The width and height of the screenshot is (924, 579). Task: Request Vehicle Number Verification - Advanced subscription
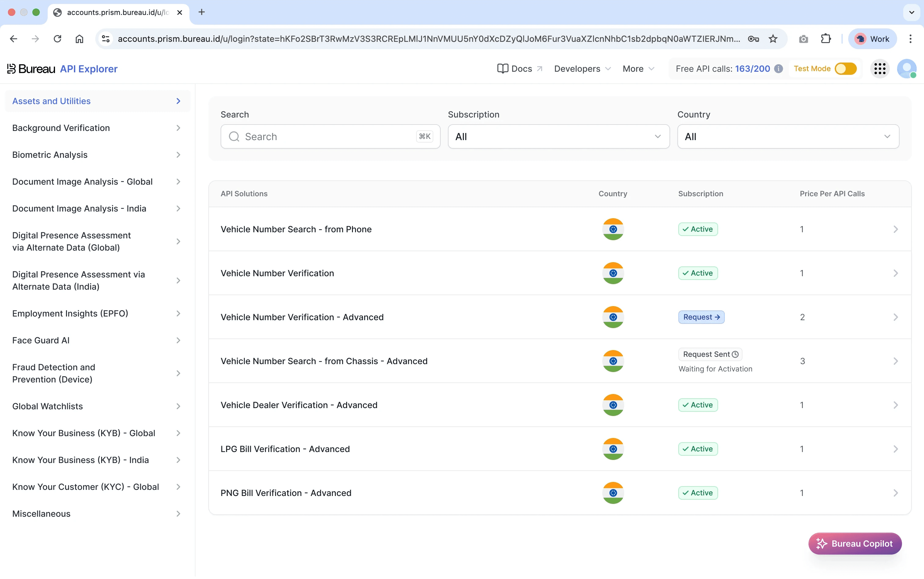(701, 317)
